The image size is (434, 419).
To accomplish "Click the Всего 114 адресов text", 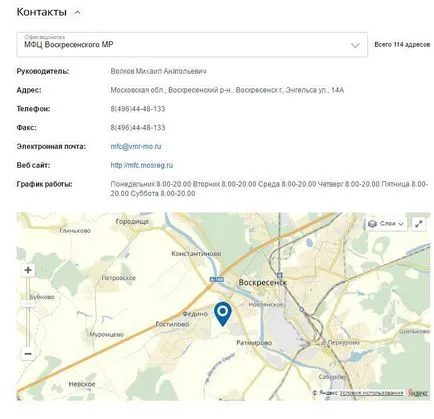I will (x=402, y=45).
